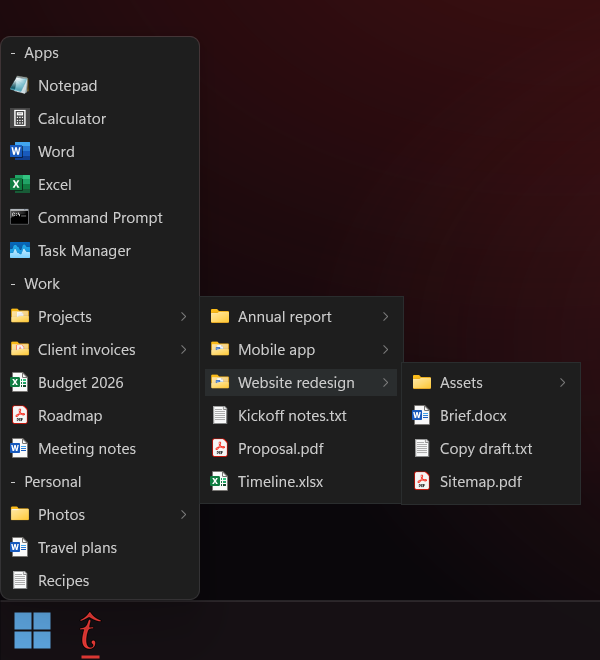Click the Kickoff notes.txt file name
600x660 pixels.
coord(293,415)
